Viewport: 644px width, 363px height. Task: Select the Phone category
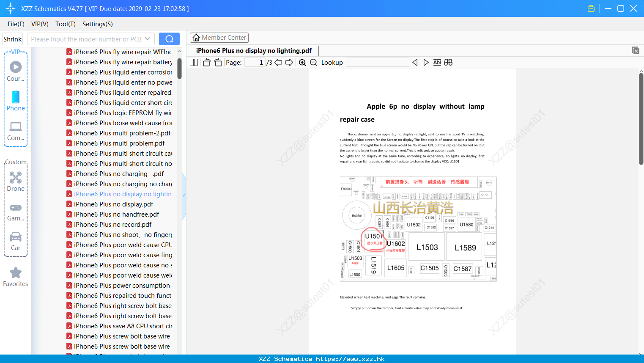(16, 101)
